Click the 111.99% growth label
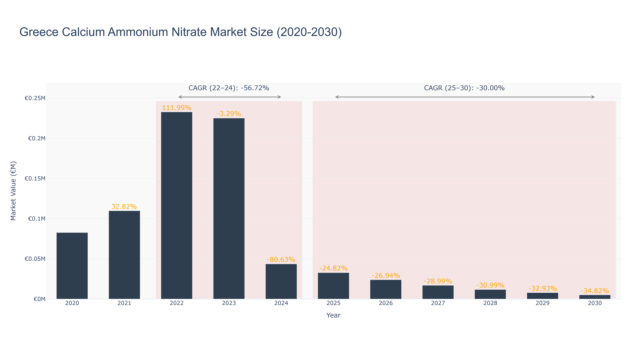644x345 pixels. [x=177, y=108]
